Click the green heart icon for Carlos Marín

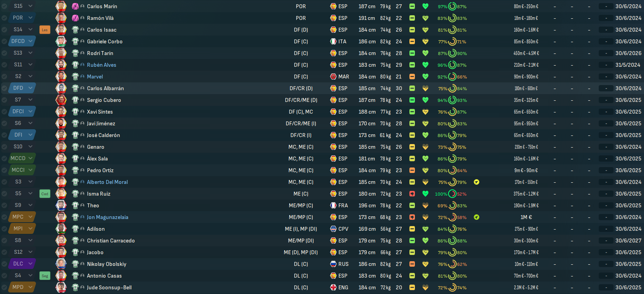425,6
